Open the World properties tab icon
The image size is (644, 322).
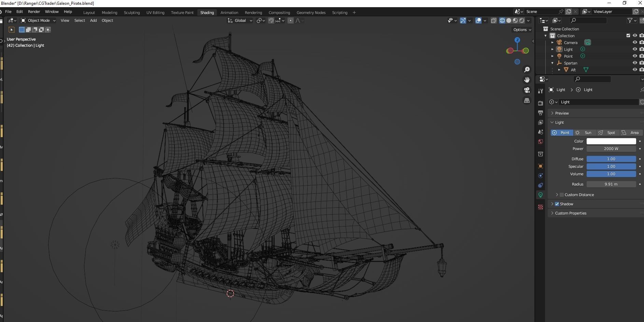pyautogui.click(x=540, y=142)
